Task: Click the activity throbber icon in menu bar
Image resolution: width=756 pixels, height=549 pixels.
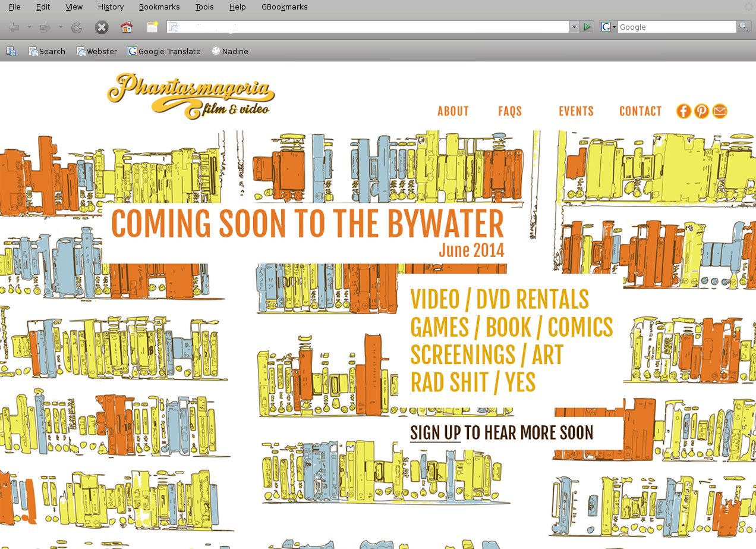Action: pyautogui.click(x=748, y=7)
